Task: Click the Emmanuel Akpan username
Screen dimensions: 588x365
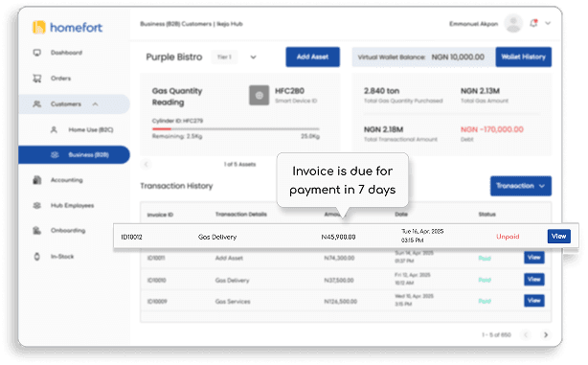Action: coord(474,24)
